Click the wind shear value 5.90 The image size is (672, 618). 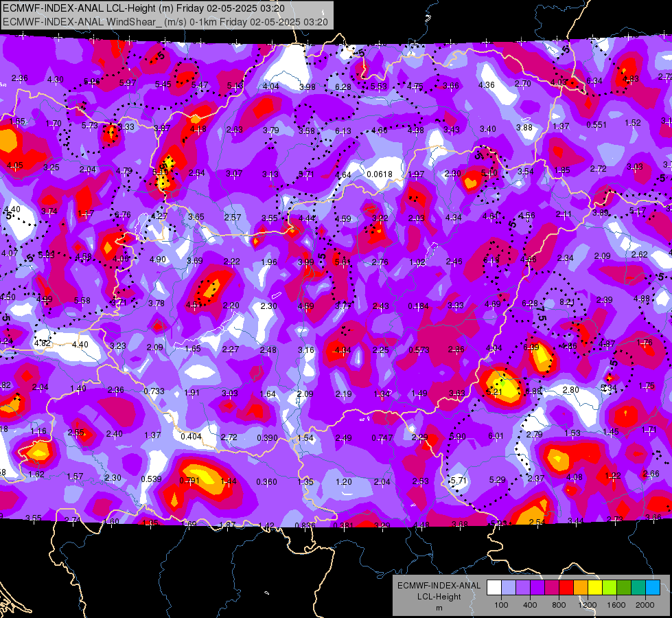point(457,437)
